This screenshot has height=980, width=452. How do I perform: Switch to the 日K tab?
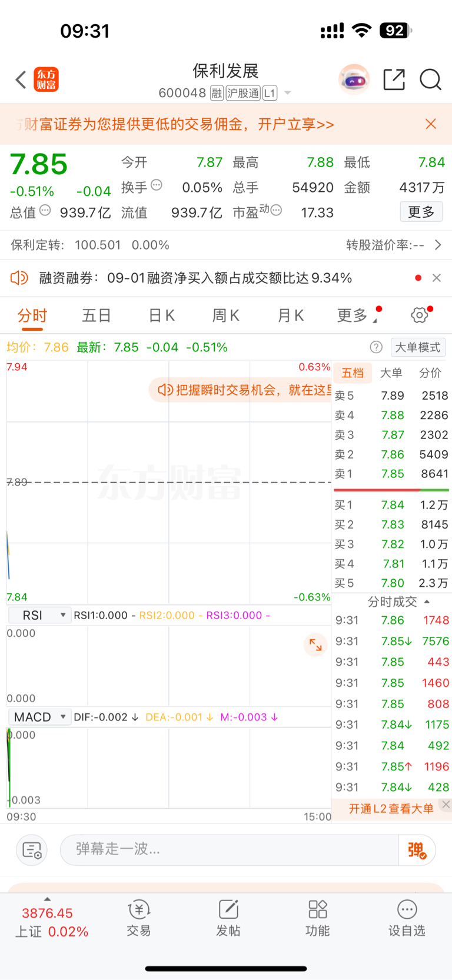(161, 315)
